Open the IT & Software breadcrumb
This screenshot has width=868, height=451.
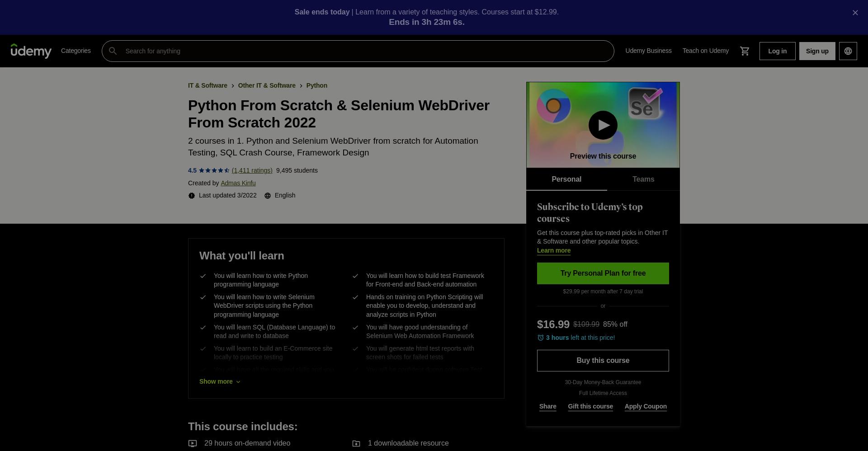pos(208,85)
